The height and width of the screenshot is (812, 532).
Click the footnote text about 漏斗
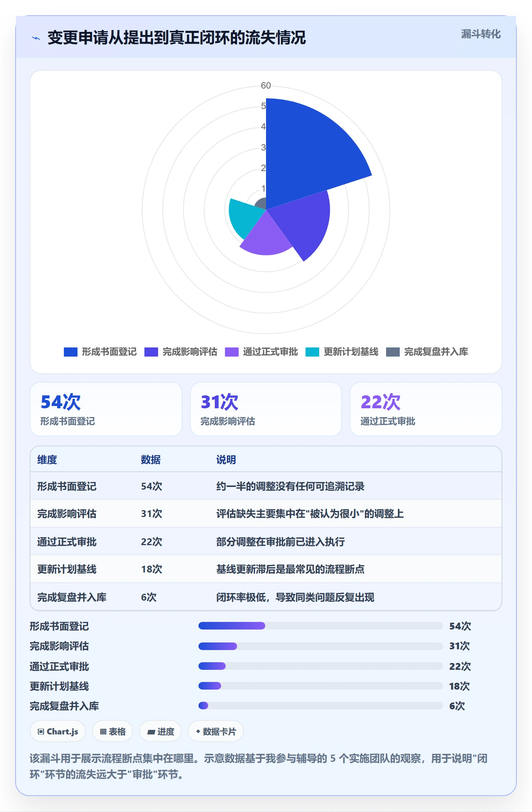coord(258,766)
